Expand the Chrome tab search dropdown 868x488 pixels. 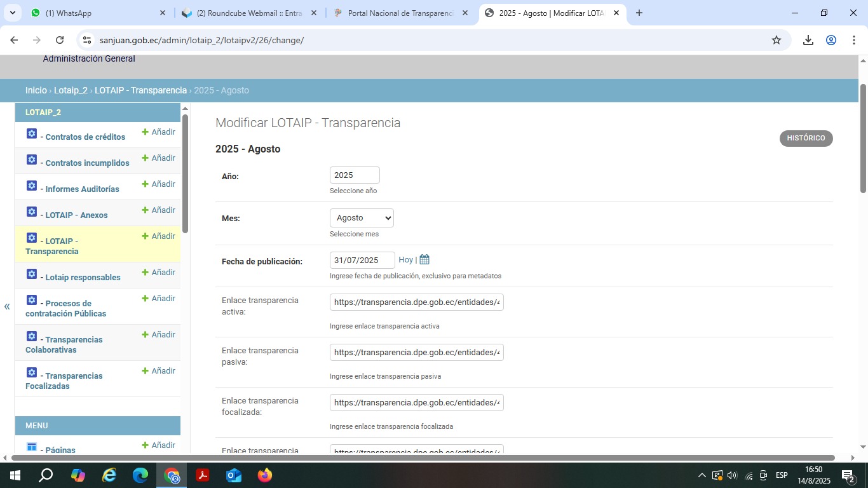(x=12, y=13)
